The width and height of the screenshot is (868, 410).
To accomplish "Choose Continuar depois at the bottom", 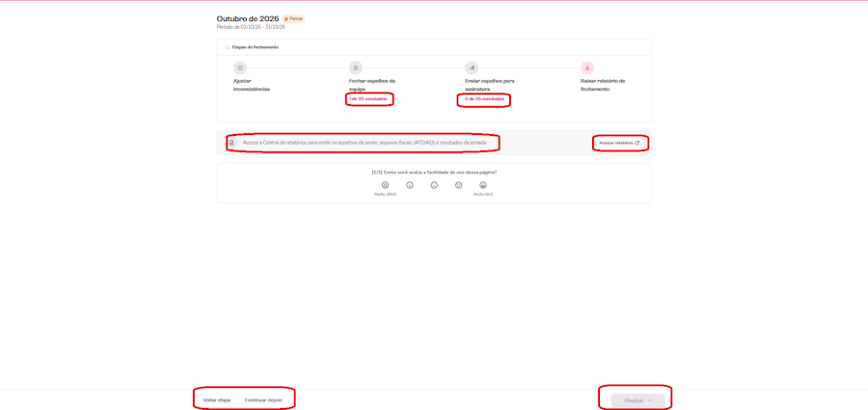I will coord(263,400).
